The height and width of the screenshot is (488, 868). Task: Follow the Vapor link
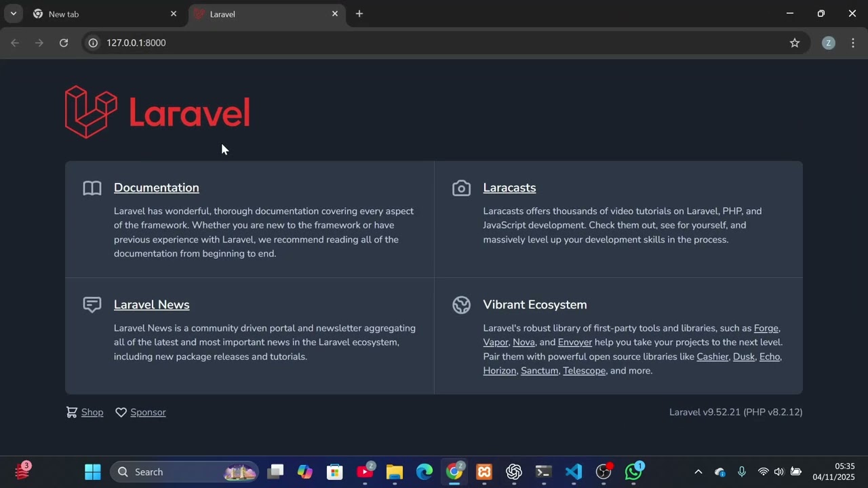click(x=496, y=342)
